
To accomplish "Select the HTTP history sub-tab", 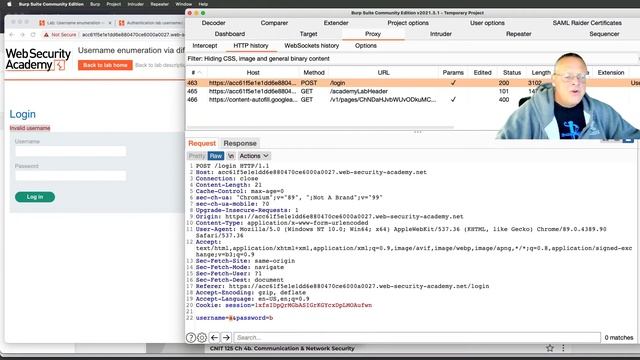I will pos(251,46).
